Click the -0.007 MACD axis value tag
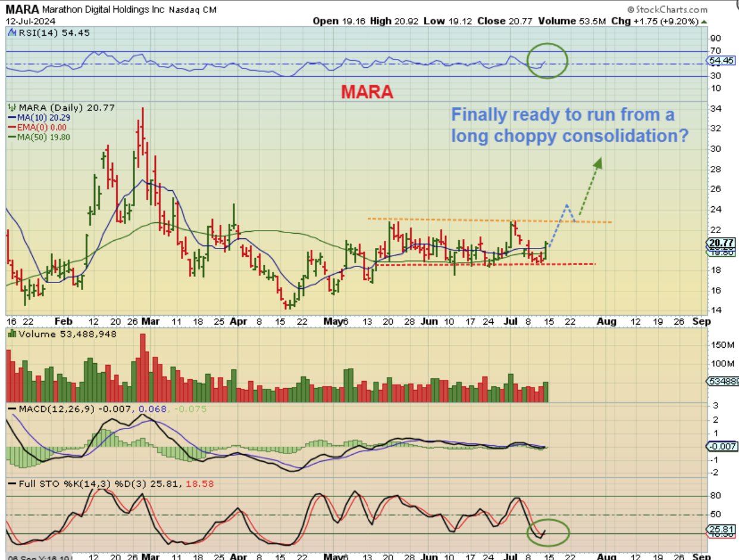This screenshot has height=560, width=739. point(721,447)
